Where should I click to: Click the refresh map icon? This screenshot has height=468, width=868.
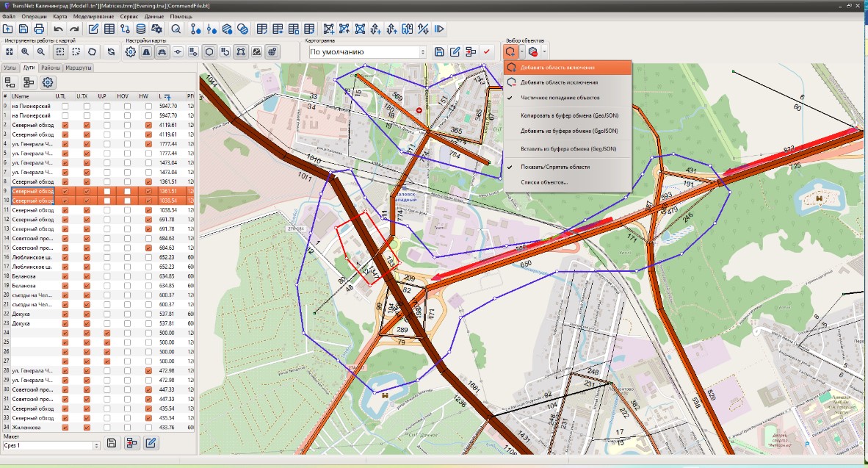[112, 51]
